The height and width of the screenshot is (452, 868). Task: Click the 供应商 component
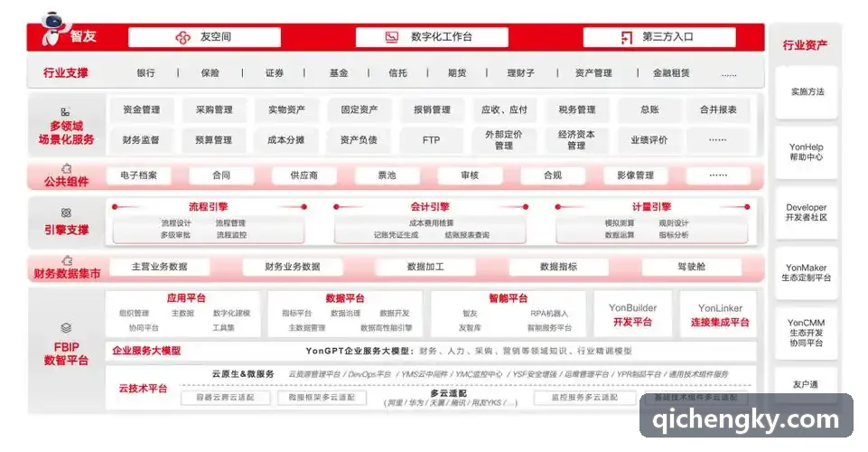[303, 175]
